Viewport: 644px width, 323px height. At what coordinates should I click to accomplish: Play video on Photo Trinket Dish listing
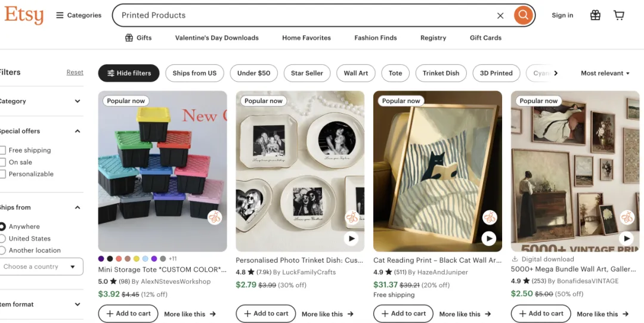tap(351, 238)
